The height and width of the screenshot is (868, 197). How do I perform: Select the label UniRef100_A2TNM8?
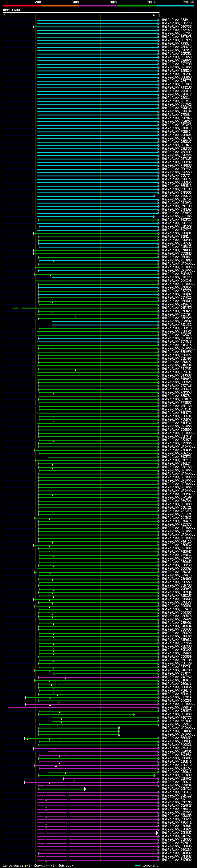176,260
